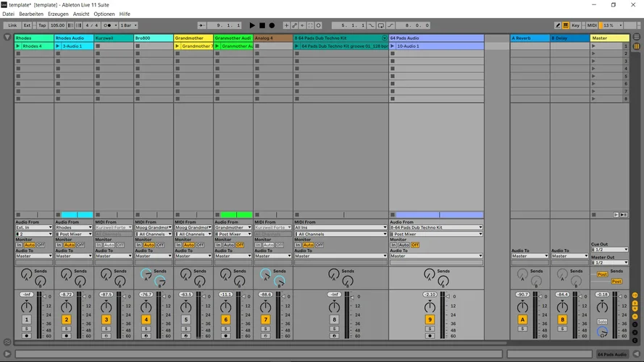Open Master Out 1/2 dropdown
644x362 pixels.
(609, 263)
